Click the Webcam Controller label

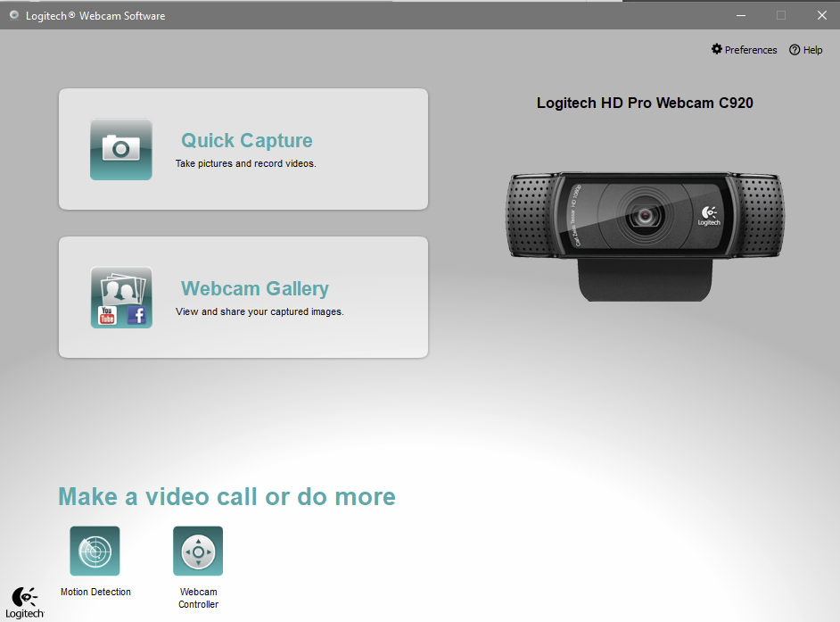[x=198, y=598]
